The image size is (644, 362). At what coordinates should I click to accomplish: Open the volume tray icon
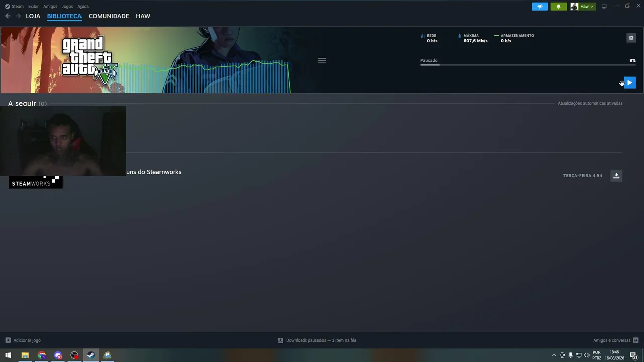pyautogui.click(x=587, y=355)
